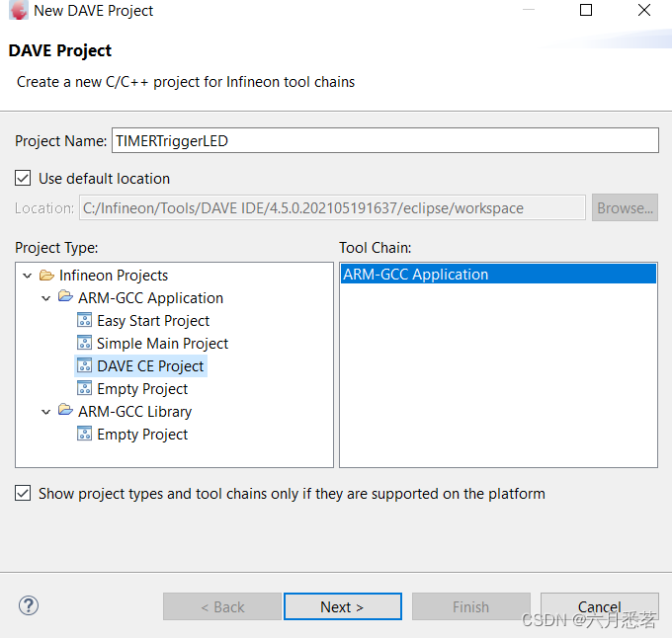The width and height of the screenshot is (672, 638).
Task: Click the ARM-GCC Application folder icon
Action: pyautogui.click(x=65, y=296)
